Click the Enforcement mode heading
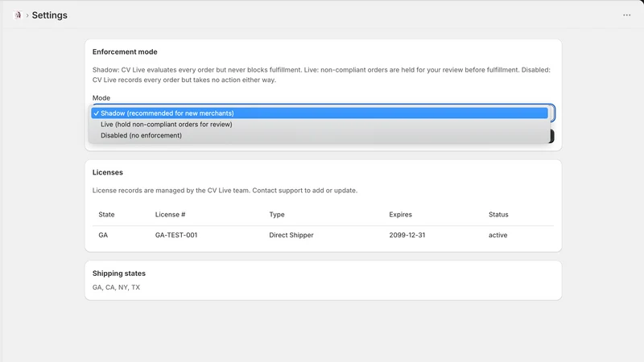The image size is (644, 362). (x=125, y=51)
